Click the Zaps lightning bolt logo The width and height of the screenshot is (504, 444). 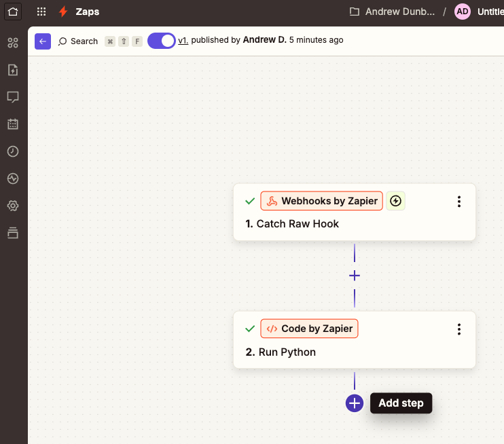63,12
